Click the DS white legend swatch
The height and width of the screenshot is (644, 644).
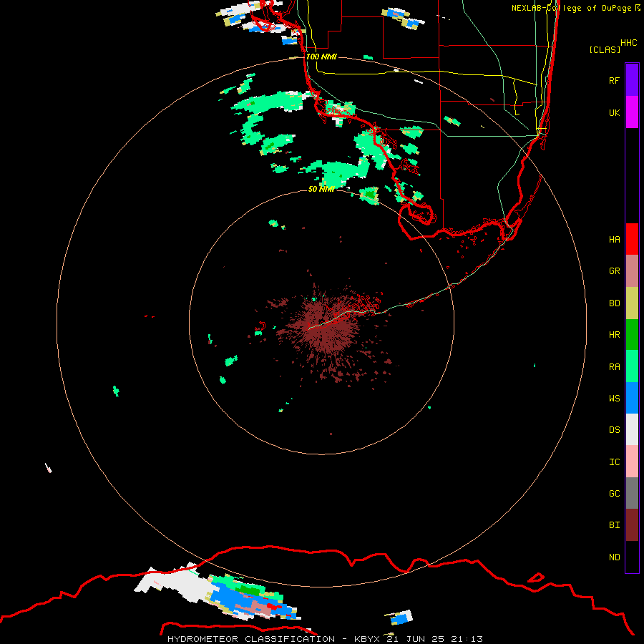[x=632, y=429]
